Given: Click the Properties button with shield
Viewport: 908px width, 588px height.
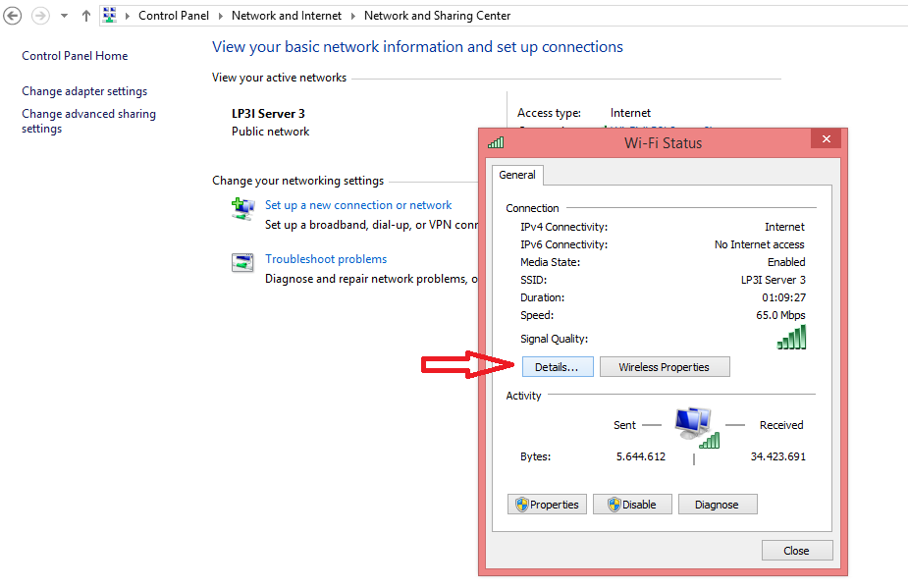Looking at the screenshot, I should coord(549,505).
